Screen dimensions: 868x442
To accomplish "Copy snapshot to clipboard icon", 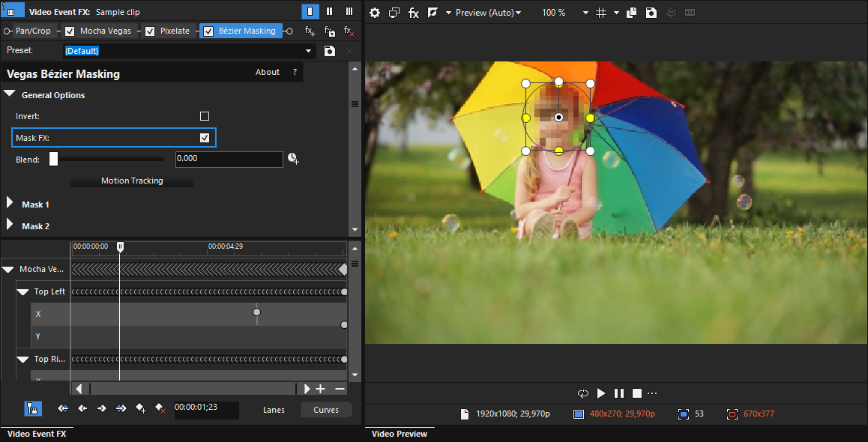I will (x=632, y=13).
